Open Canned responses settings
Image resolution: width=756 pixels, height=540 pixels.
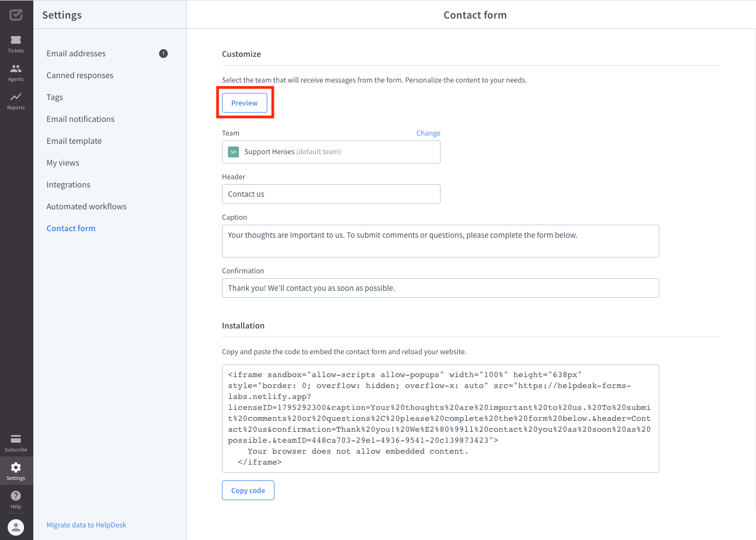coord(80,75)
